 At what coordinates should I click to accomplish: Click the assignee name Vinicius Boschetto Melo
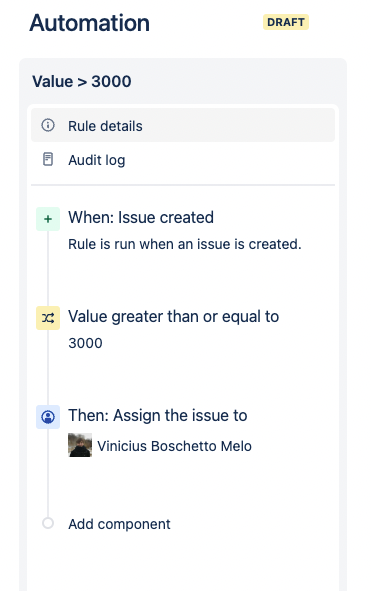(174, 446)
